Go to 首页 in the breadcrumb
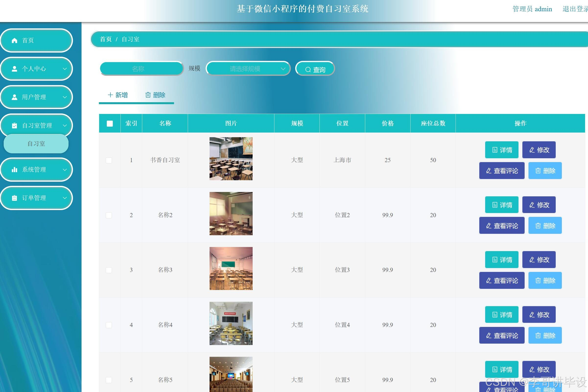 [x=106, y=39]
